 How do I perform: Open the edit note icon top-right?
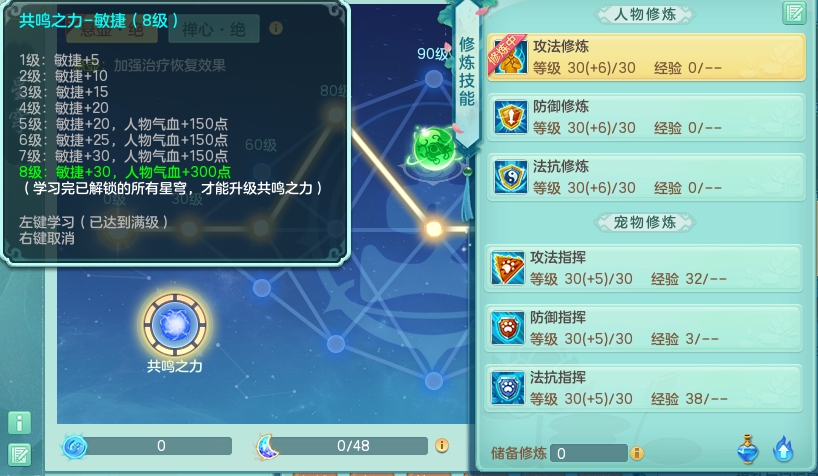(x=795, y=13)
